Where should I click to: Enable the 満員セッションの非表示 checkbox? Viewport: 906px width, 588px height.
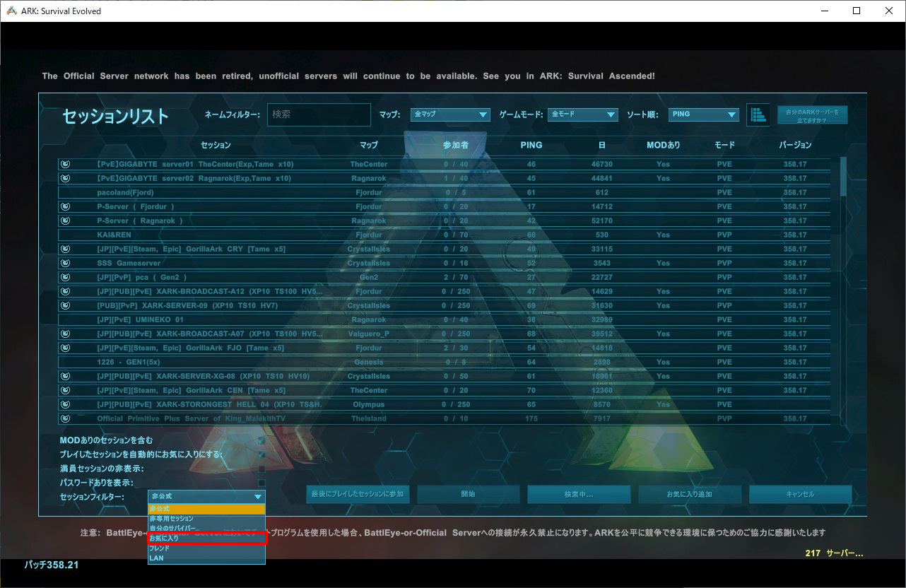(x=261, y=469)
